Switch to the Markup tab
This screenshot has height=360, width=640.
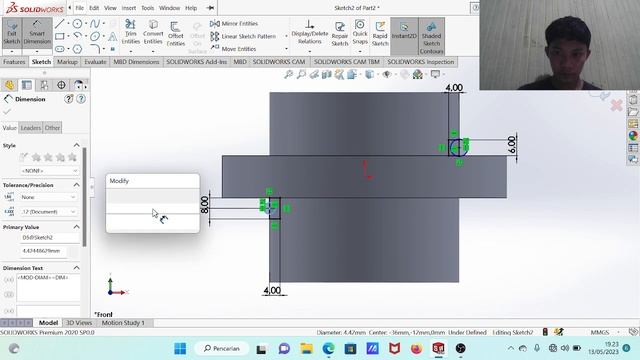coord(67,62)
